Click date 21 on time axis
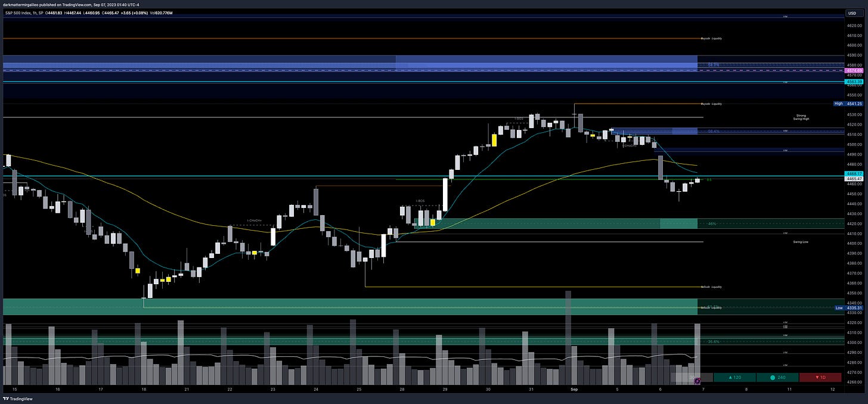Viewport: 868px width, 404px height. coord(187,389)
